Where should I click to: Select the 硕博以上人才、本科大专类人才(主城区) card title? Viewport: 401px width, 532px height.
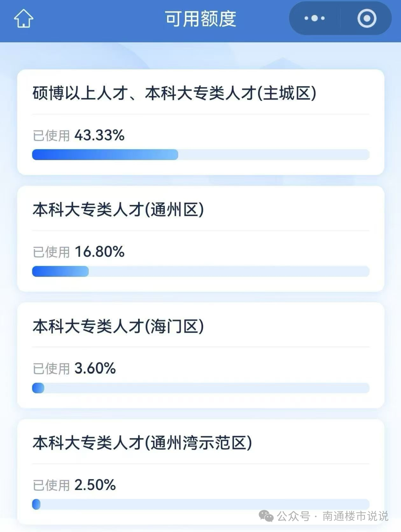click(x=175, y=93)
